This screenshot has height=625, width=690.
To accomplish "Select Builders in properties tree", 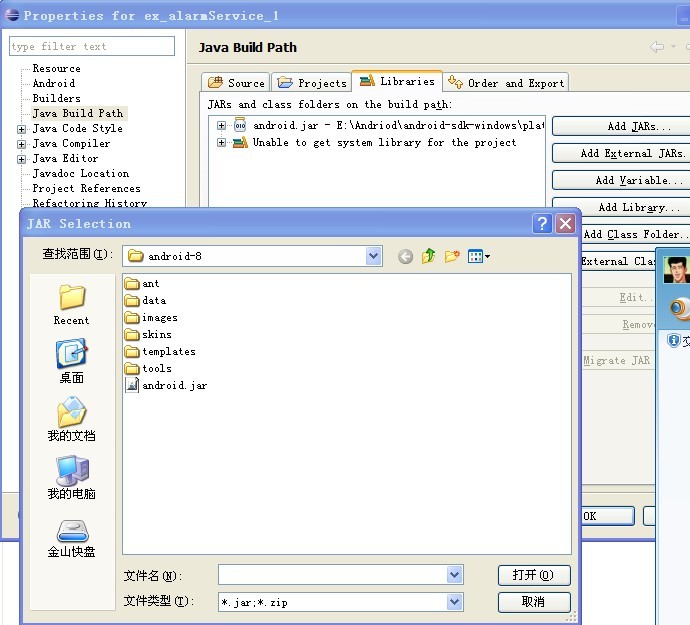I will click(57, 99).
